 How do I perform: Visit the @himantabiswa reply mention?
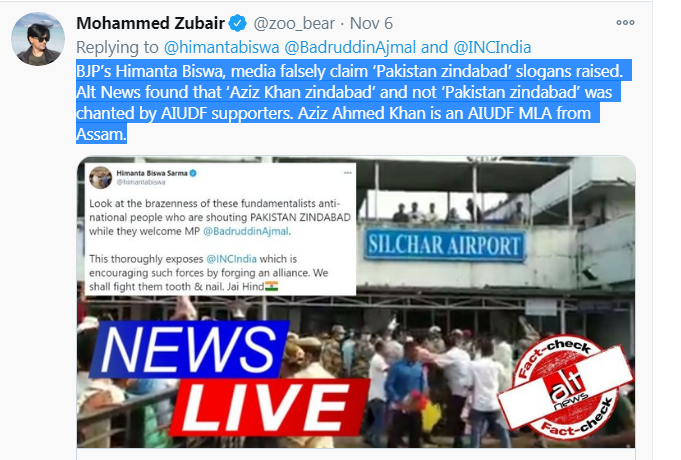(x=221, y=47)
